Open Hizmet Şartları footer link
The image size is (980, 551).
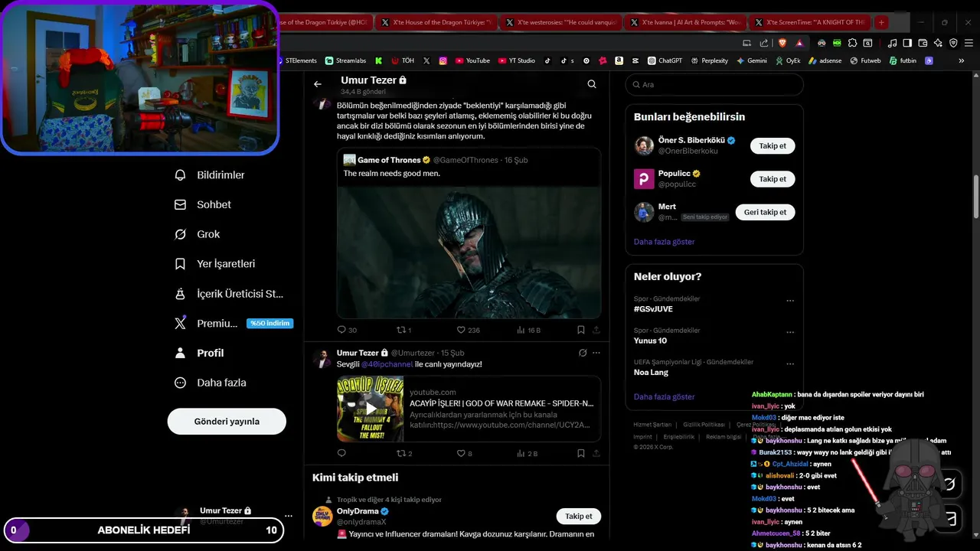pos(652,425)
